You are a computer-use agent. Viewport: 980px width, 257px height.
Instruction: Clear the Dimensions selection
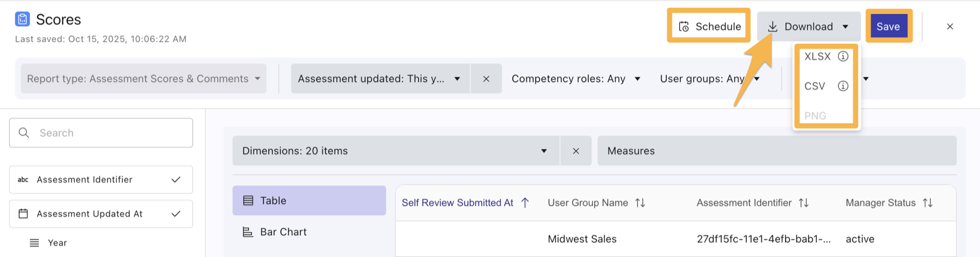pos(576,151)
